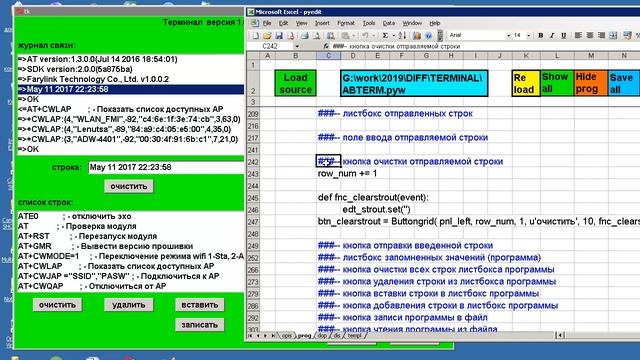Toggle Bold formatting in Excel toolbar
This screenshot has height=360, width=640.
tap(540, 36)
